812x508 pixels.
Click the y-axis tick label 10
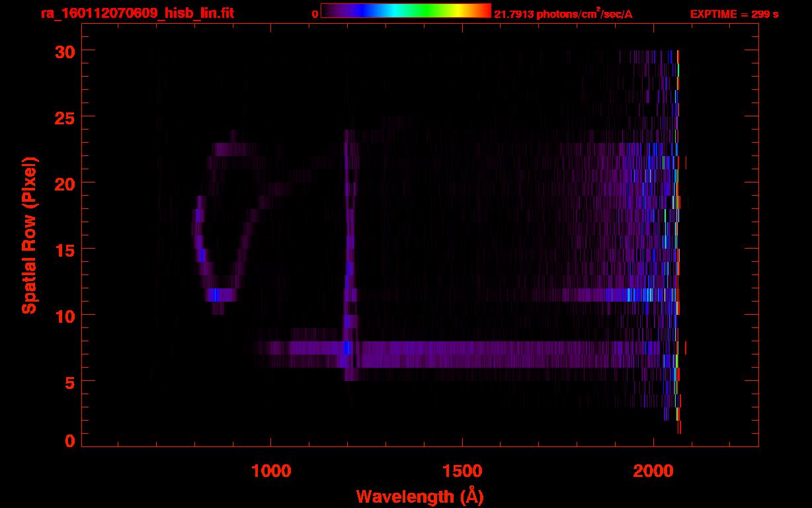click(x=64, y=316)
